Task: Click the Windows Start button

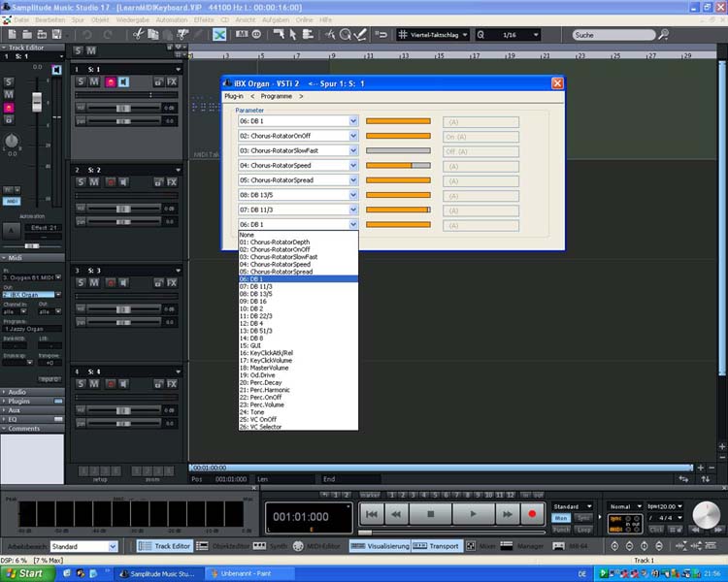Action: (x=25, y=573)
